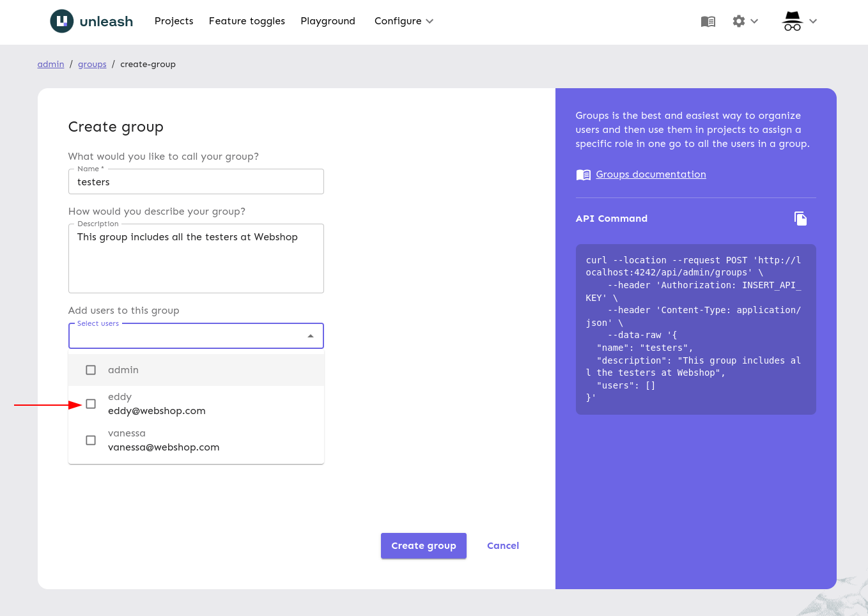Screen dimensions: 868x616
Task: Select the vanessa user checkbox
Action: click(x=91, y=440)
